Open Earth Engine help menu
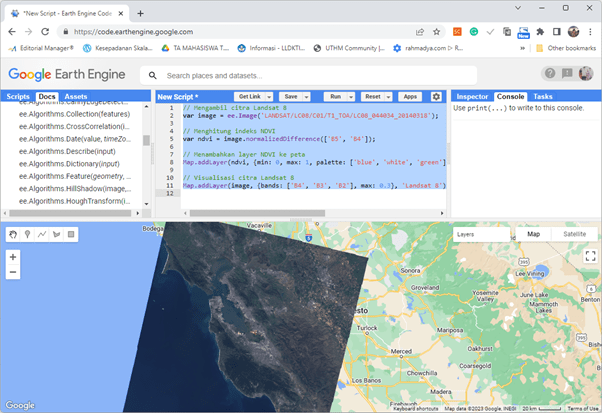Image resolution: width=602 pixels, height=413 pixels. [549, 74]
